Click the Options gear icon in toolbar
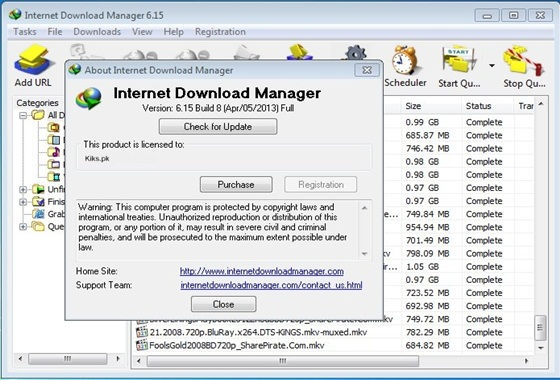This screenshot has width=560, height=380. coord(355,53)
